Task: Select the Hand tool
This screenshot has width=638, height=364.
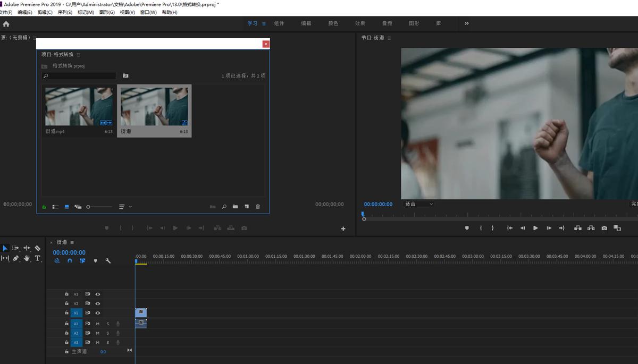Action: click(x=27, y=258)
